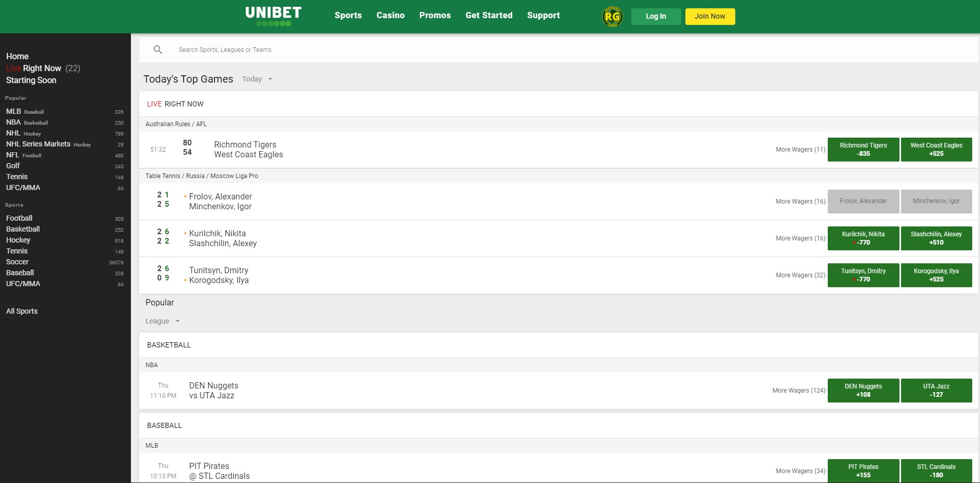Click the Australian Rules / AFL league header

coord(176,124)
